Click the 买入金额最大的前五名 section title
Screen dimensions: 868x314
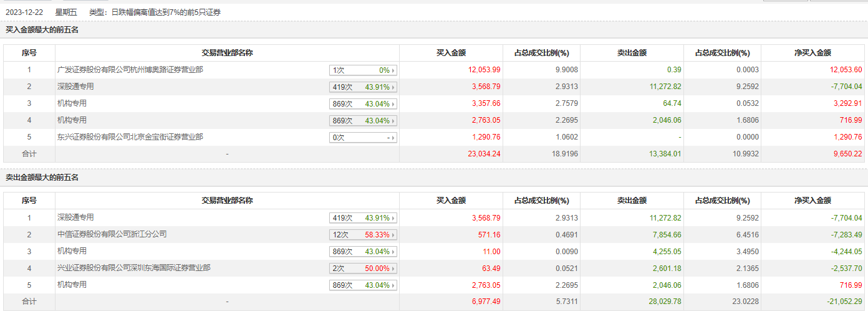[42, 30]
